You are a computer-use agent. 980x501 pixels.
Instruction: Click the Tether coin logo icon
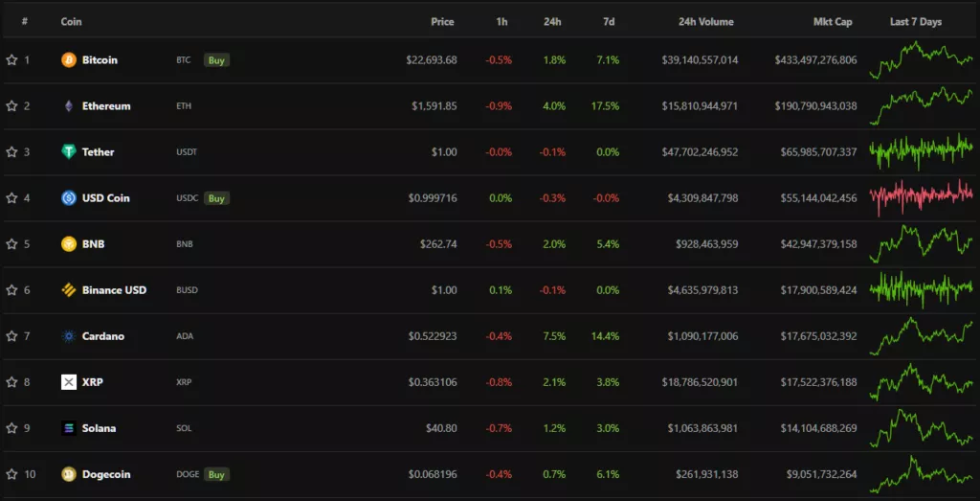pos(69,152)
